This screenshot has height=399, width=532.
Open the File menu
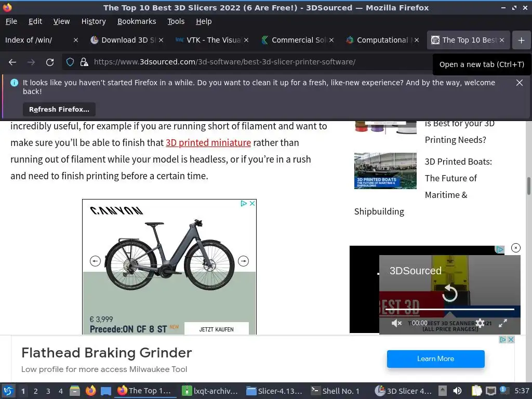point(11,21)
